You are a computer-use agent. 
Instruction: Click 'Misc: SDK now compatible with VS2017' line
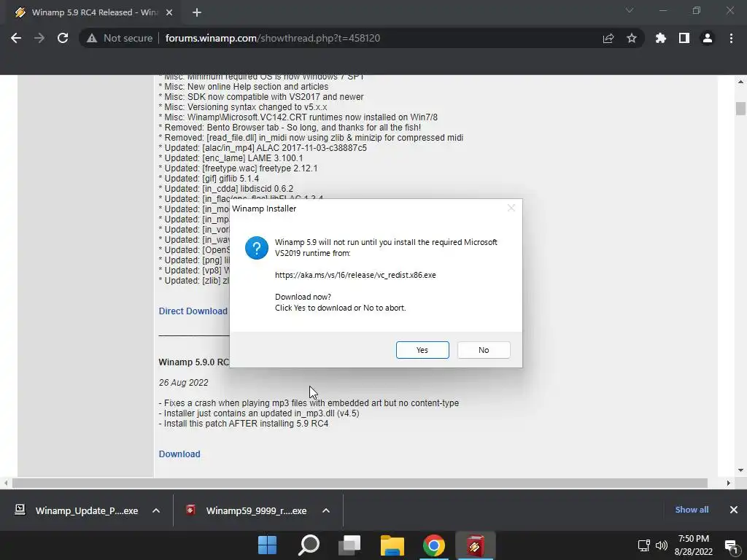(261, 97)
